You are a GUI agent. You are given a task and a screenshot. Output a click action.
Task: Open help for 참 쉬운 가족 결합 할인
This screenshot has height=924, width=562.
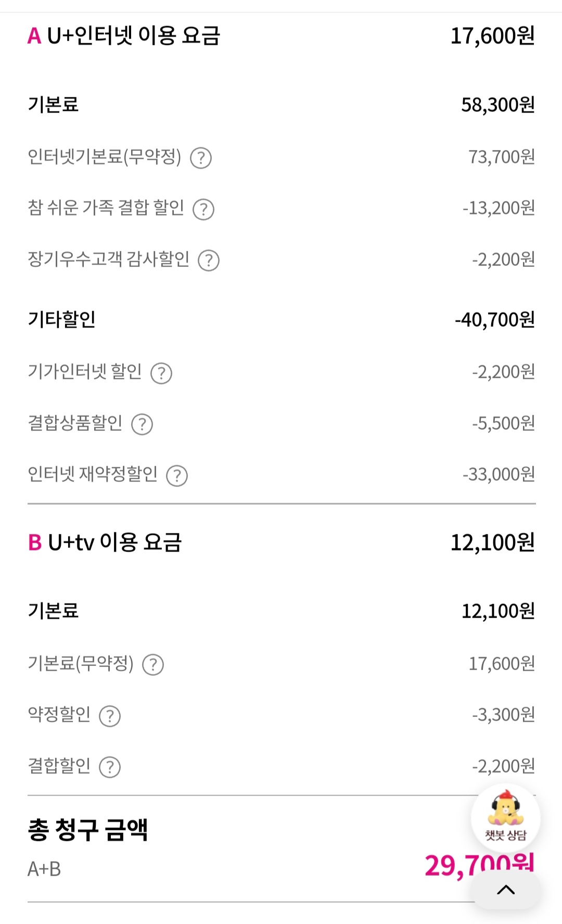pyautogui.click(x=203, y=209)
